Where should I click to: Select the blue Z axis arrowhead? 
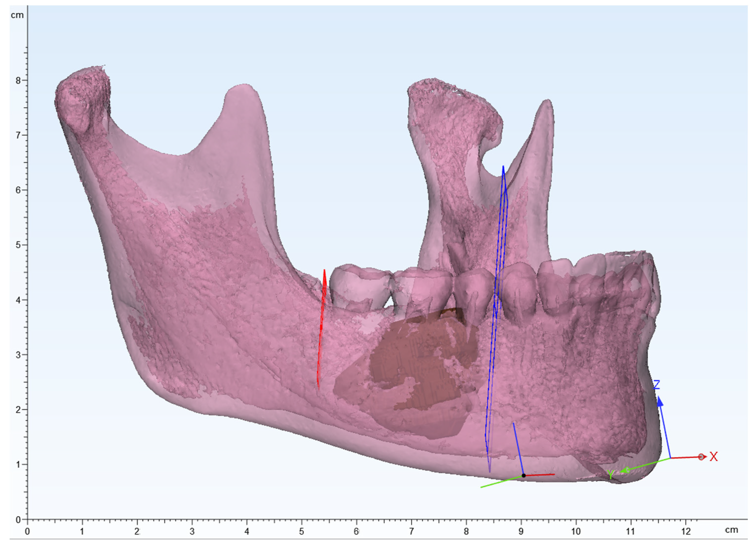pos(660,402)
